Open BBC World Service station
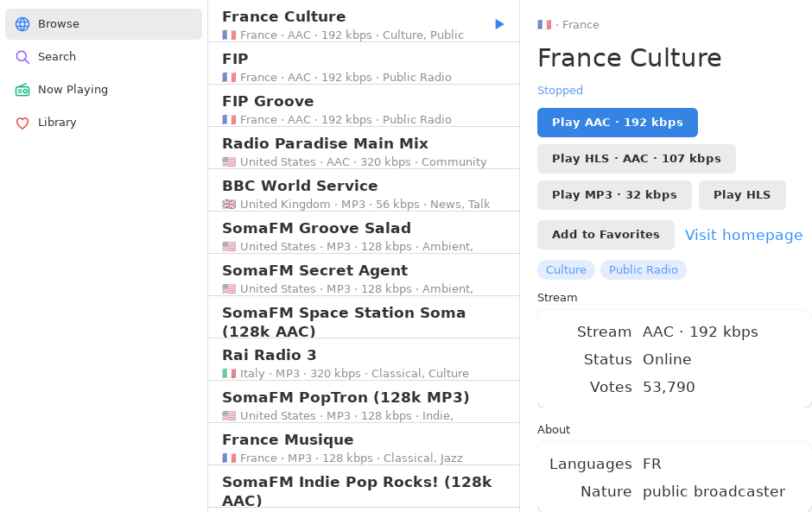This screenshot has height=512, width=812. pyautogui.click(x=364, y=191)
